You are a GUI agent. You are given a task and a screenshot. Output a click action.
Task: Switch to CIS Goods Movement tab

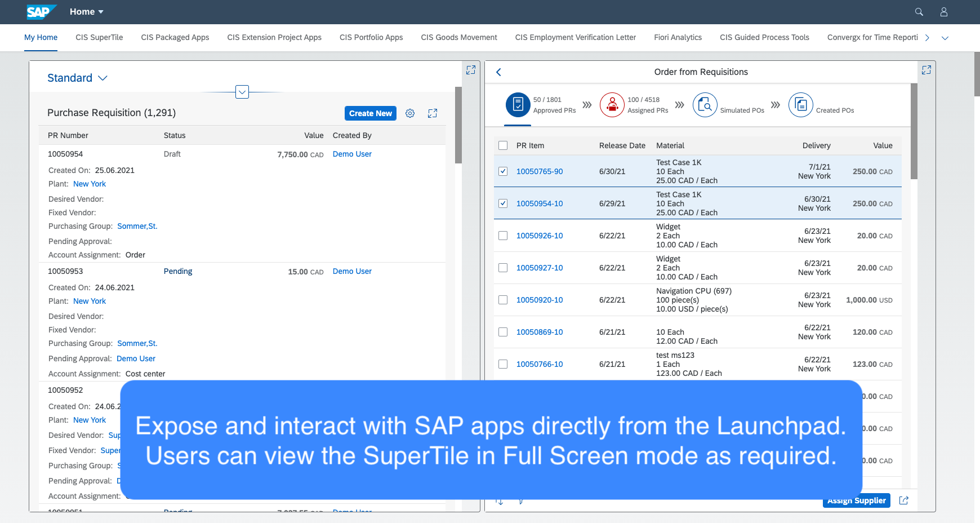tap(459, 37)
